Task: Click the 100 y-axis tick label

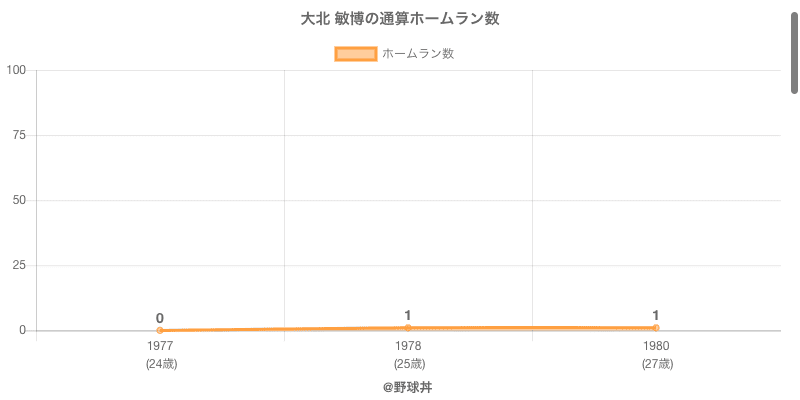Action: pos(16,70)
